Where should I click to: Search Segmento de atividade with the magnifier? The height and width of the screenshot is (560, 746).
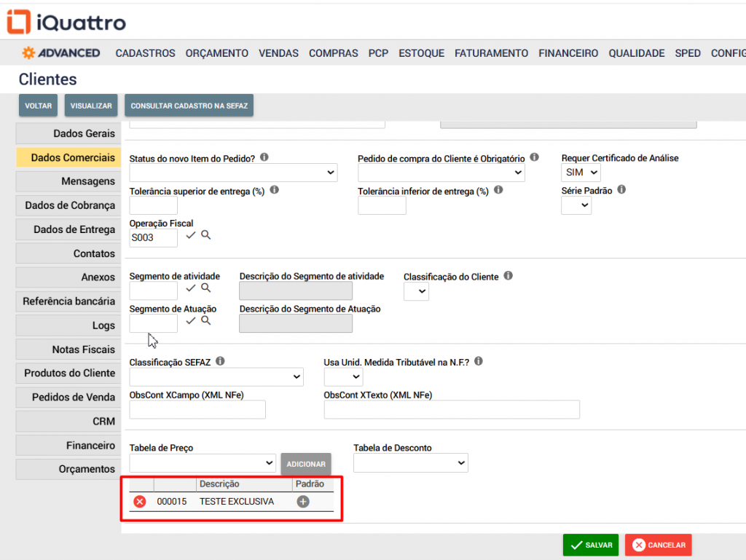click(x=205, y=288)
